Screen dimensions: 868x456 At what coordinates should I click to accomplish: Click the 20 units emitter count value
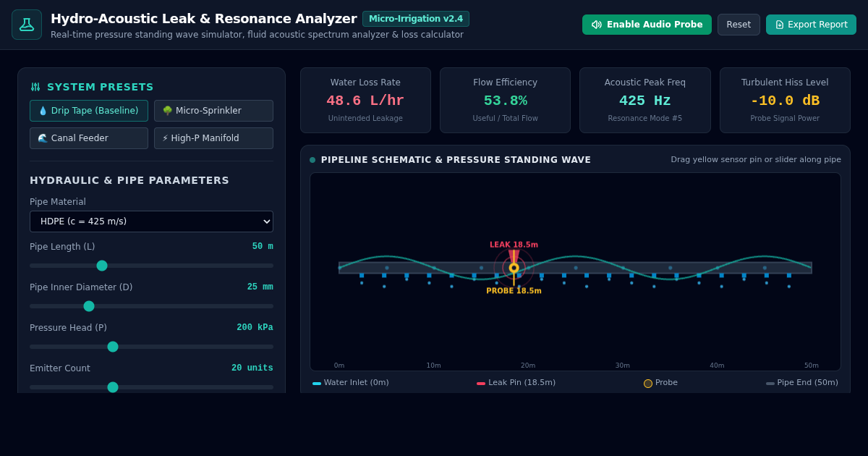(x=252, y=368)
